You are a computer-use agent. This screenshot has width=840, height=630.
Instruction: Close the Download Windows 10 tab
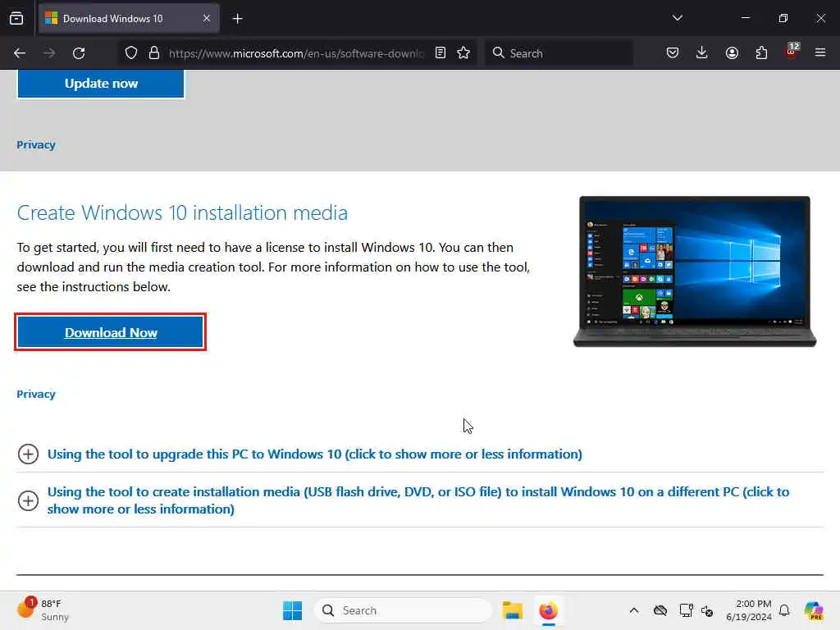click(x=206, y=18)
